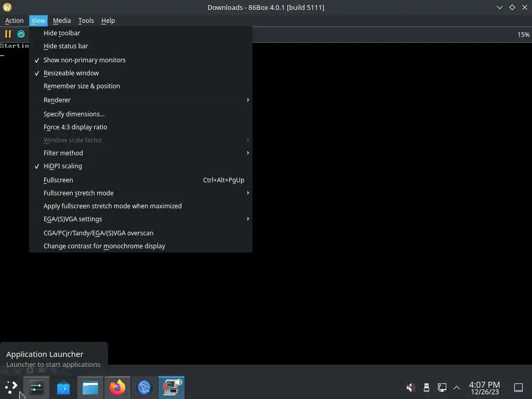Screen dimensions: 532x399
Task: Choose Hide status bar menu entry
Action: (140, 46)
